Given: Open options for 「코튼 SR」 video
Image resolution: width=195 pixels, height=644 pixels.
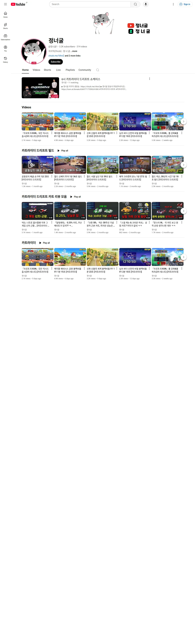Looking at the screenshot, I should coord(117,222).
